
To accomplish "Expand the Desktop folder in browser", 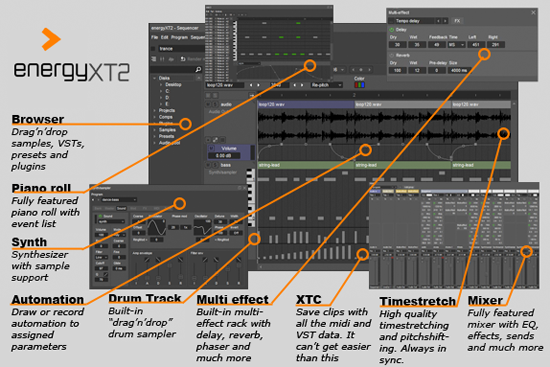I will tap(161, 85).
